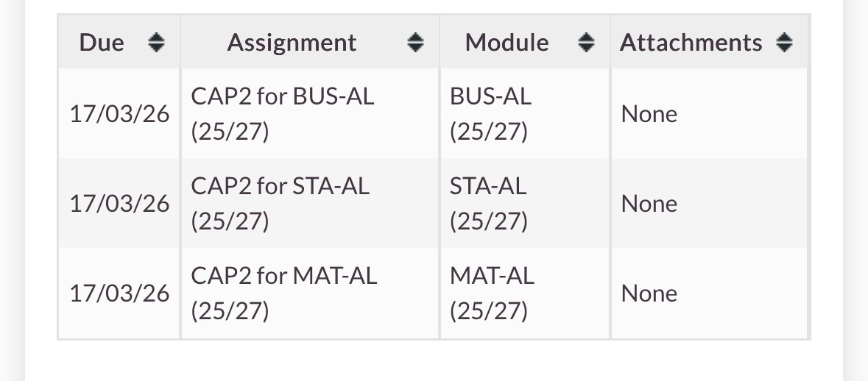Click the sort arrows beside Due
This screenshot has height=381, width=868.
tap(156, 43)
